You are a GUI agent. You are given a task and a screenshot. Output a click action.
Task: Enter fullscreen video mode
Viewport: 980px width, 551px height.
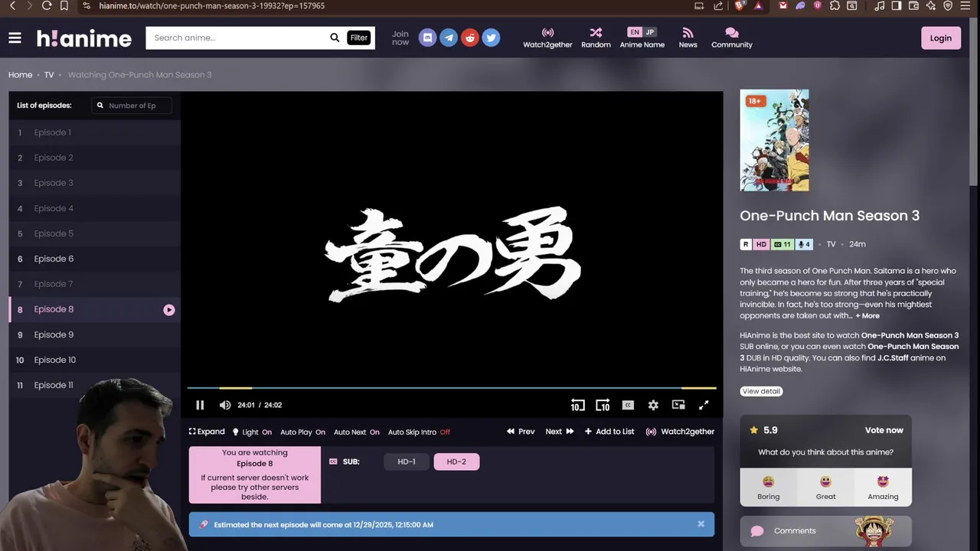coord(704,405)
